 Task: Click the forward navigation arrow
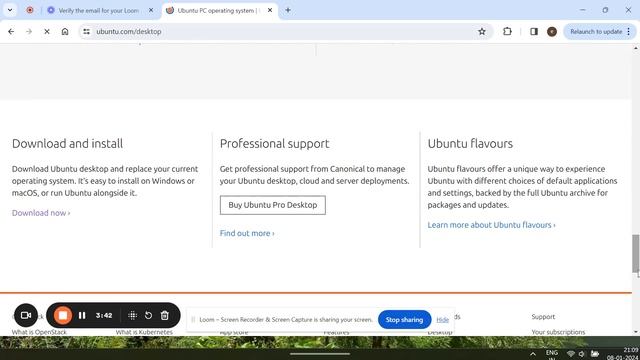(x=29, y=31)
